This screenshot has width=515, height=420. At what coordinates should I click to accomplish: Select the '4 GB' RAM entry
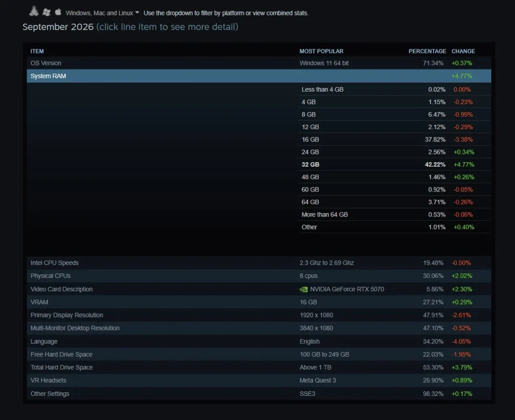coord(308,102)
